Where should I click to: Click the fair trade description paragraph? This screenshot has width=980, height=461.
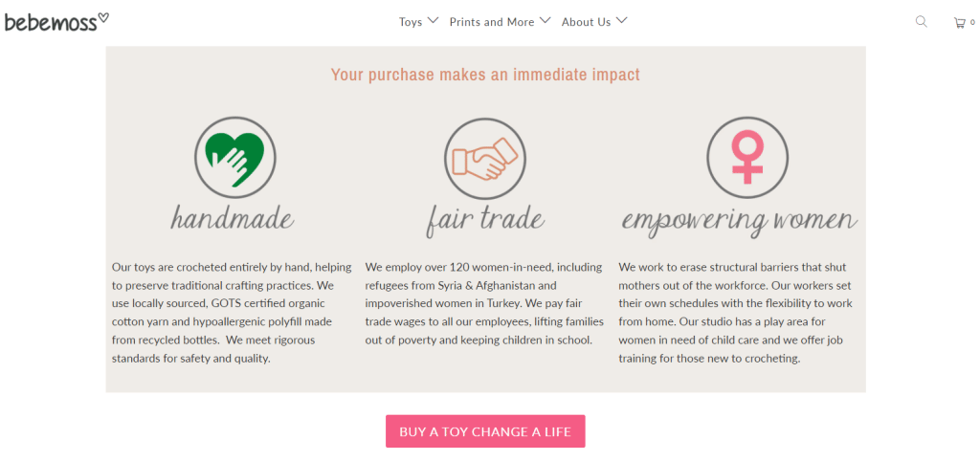(x=485, y=303)
